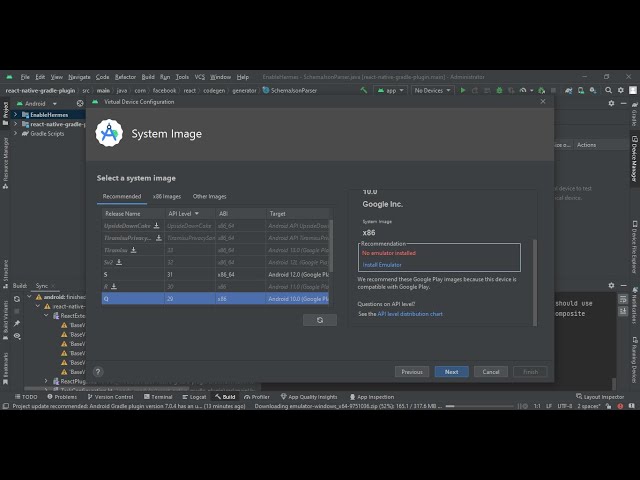
Task: Download the UpsideDownCake system image
Action: coord(156,225)
